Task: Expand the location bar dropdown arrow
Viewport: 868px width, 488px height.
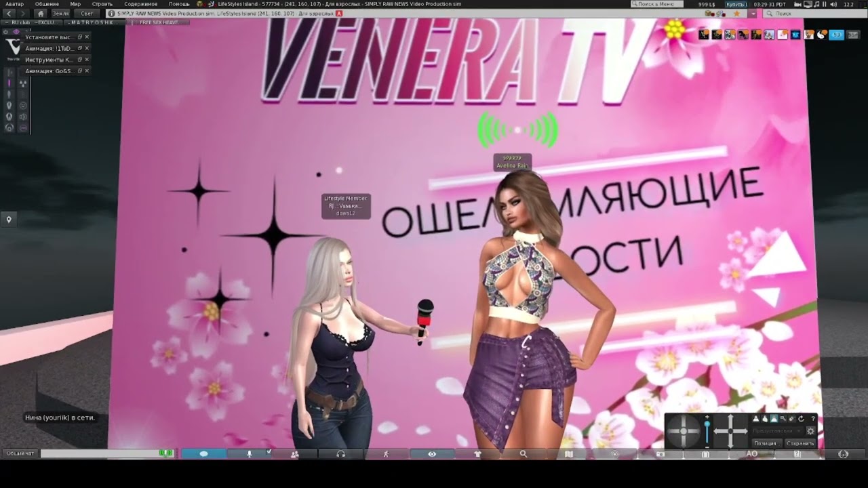Action: tap(752, 14)
